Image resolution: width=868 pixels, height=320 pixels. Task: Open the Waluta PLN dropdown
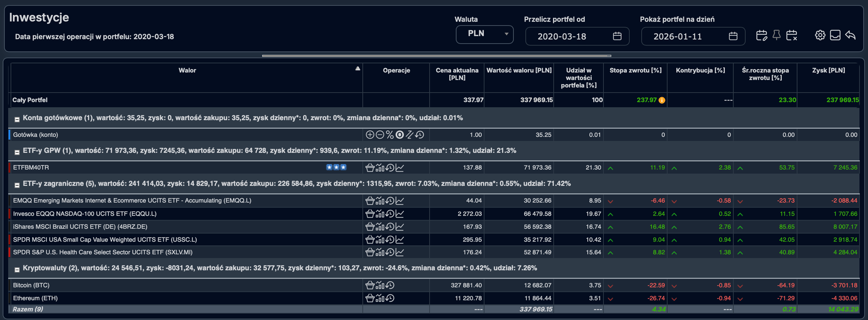(x=485, y=34)
